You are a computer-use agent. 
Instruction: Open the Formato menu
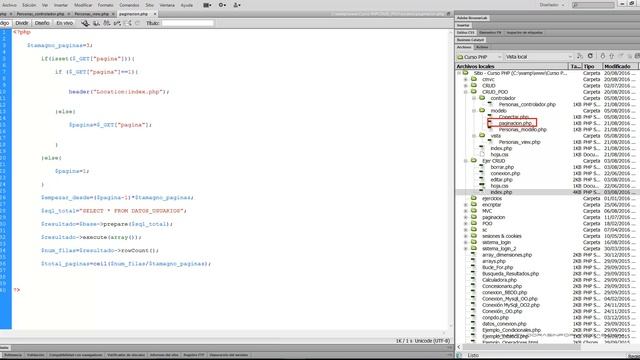(106, 5)
